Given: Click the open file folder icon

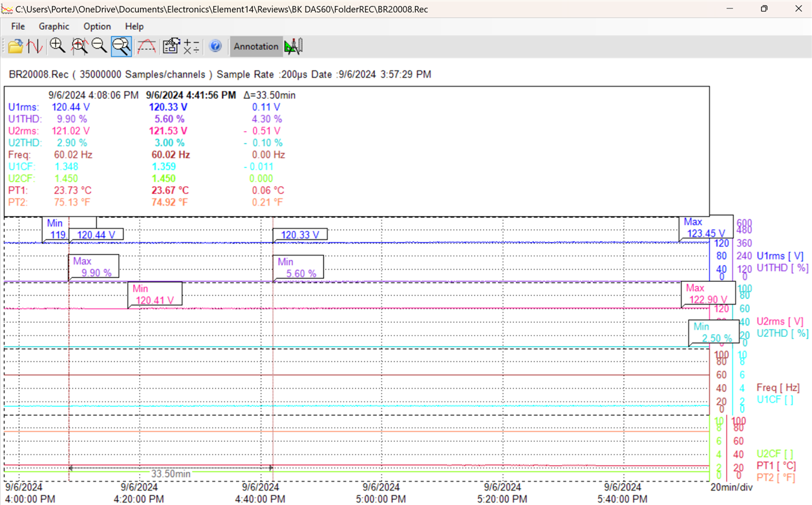Looking at the screenshot, I should coord(16,46).
